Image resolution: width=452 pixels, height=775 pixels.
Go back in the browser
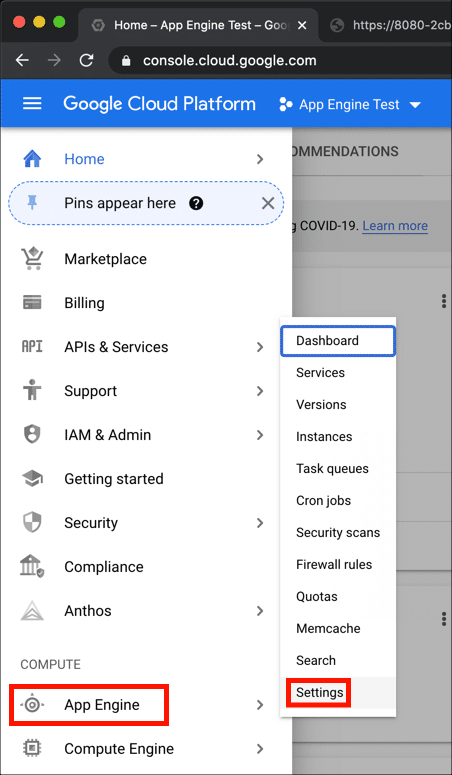click(x=22, y=60)
